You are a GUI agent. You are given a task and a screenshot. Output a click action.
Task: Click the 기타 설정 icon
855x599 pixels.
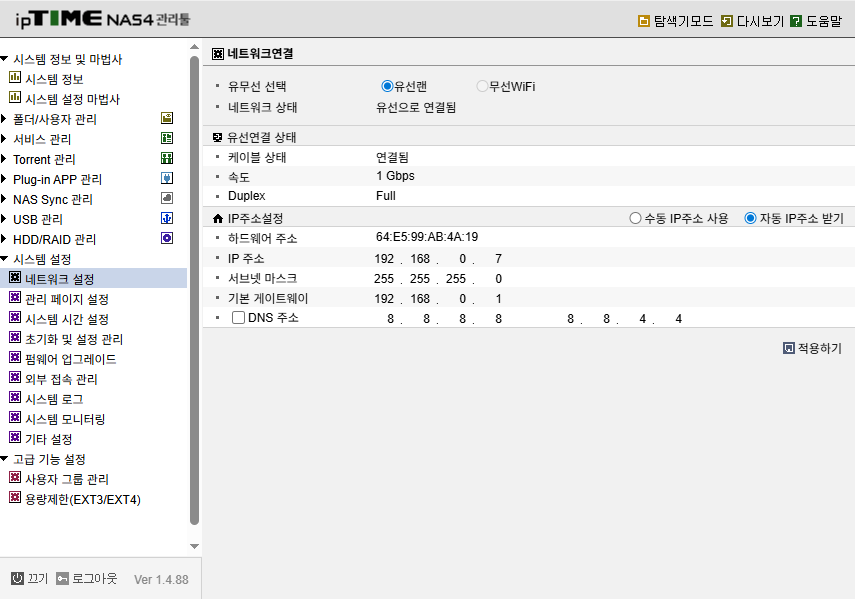point(15,437)
